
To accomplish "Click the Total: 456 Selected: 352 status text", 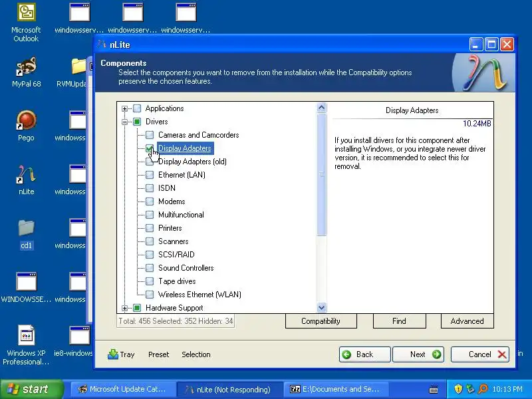I will point(176,321).
